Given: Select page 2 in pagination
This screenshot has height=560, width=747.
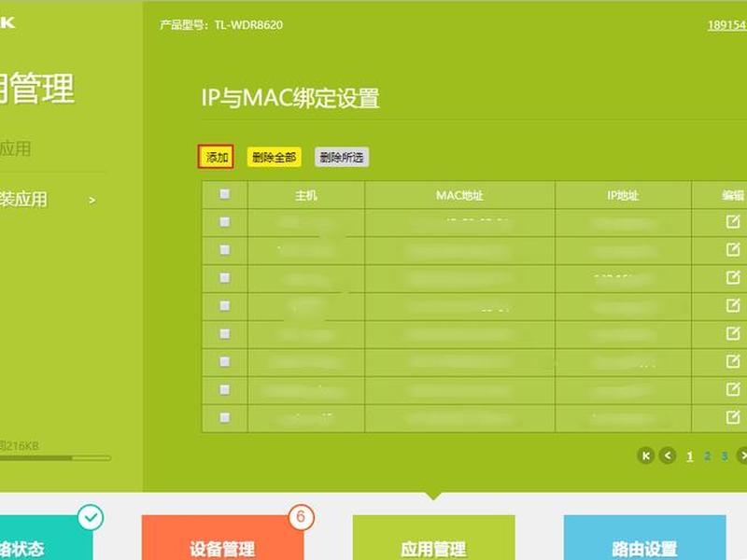Looking at the screenshot, I should pos(707,456).
